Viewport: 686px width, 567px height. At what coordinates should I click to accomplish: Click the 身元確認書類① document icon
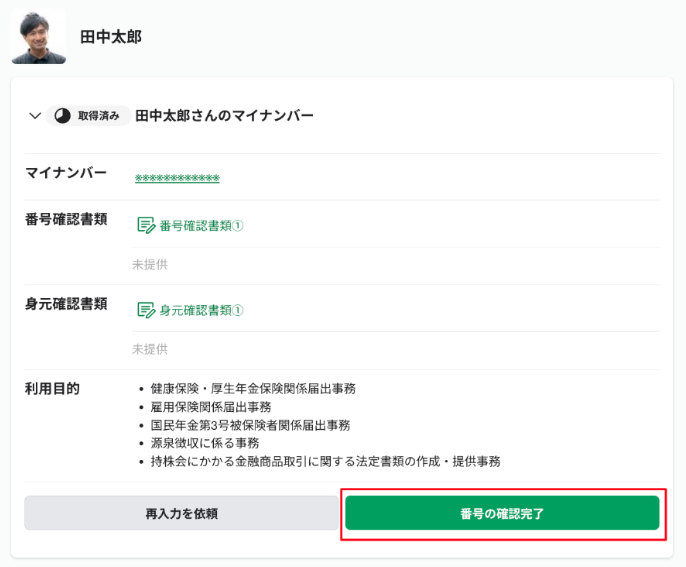[146, 310]
